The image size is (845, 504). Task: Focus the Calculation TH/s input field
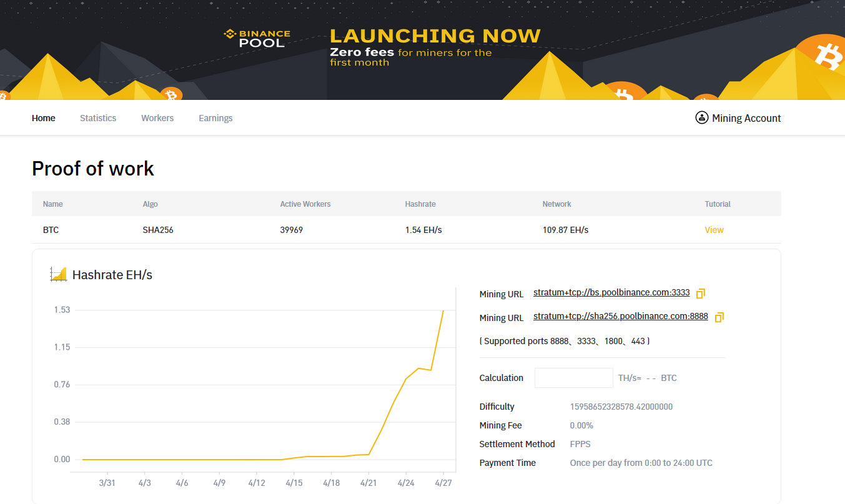[574, 378]
